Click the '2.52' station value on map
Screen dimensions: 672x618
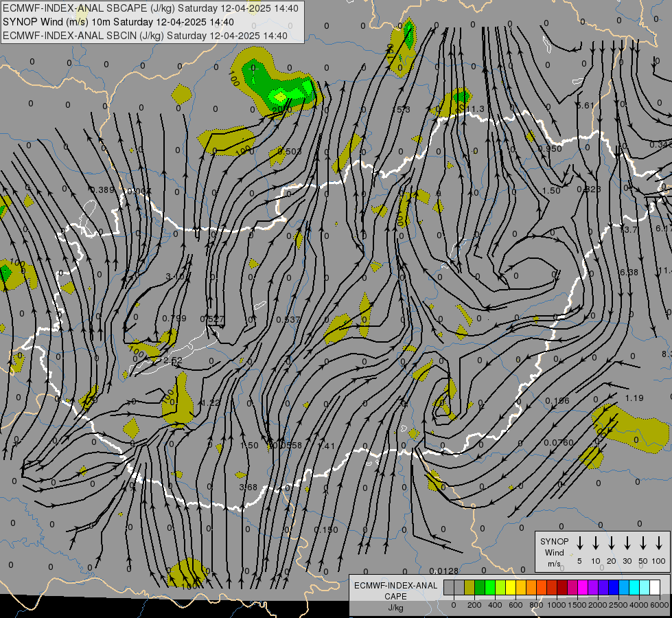173,360
